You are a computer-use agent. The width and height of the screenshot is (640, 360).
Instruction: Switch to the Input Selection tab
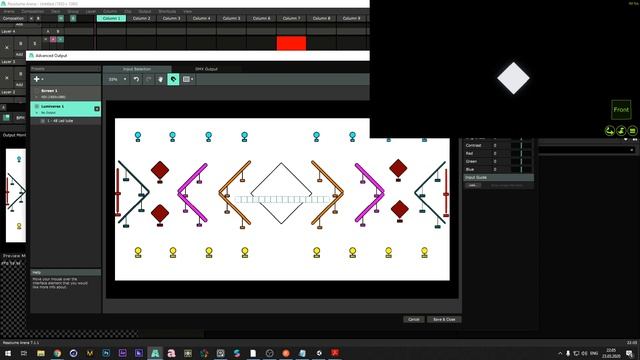click(137, 69)
